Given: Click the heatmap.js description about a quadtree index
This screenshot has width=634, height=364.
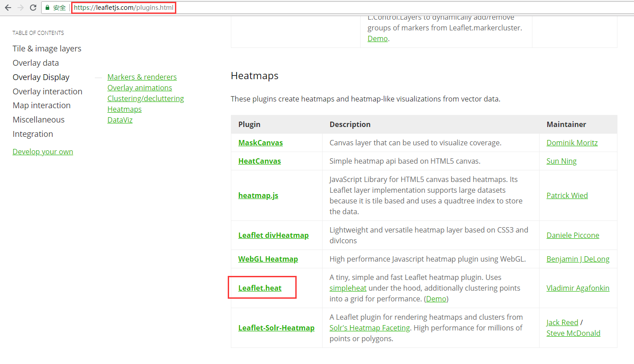Looking at the screenshot, I should (x=426, y=195).
